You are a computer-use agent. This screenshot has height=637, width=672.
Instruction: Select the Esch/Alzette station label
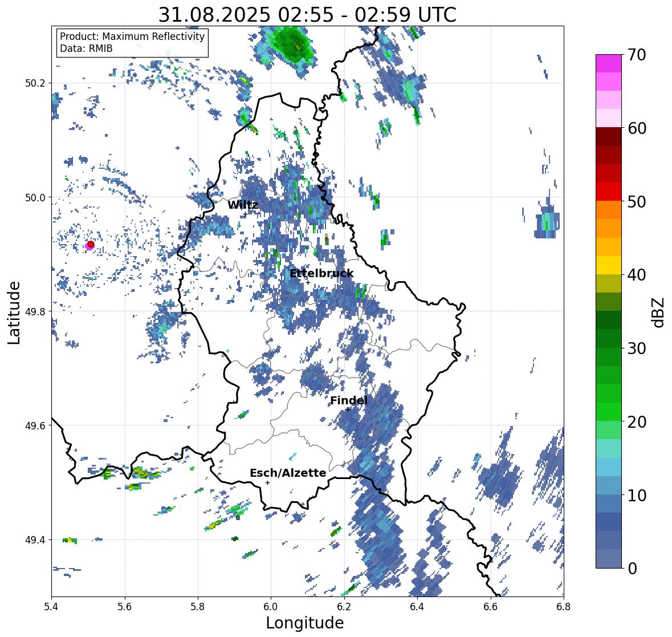pyautogui.click(x=288, y=473)
